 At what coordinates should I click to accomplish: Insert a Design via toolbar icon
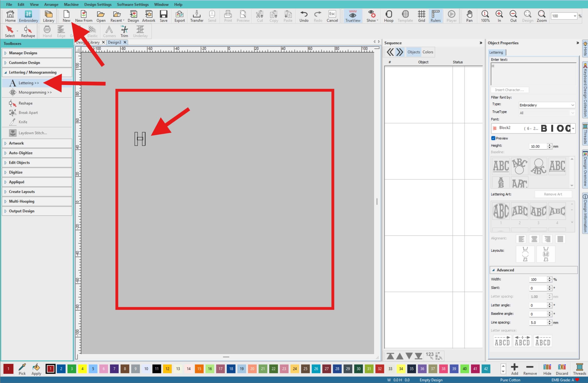pyautogui.click(x=133, y=16)
